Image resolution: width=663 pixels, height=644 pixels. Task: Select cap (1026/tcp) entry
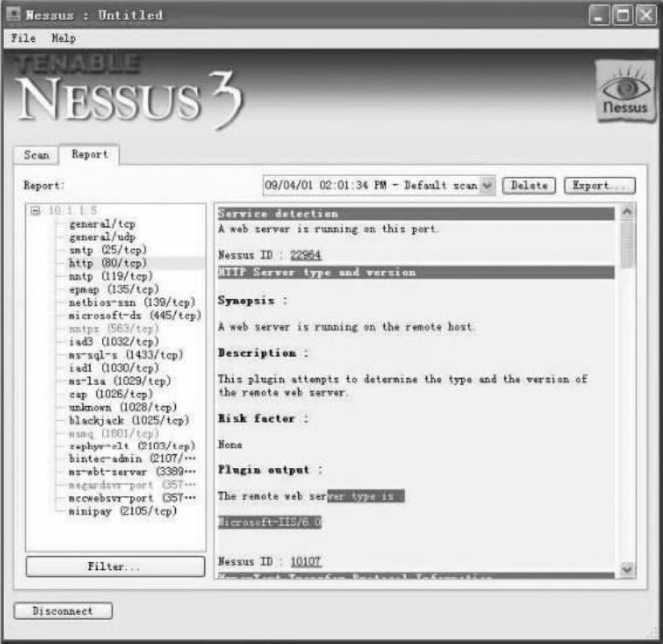pos(111,394)
